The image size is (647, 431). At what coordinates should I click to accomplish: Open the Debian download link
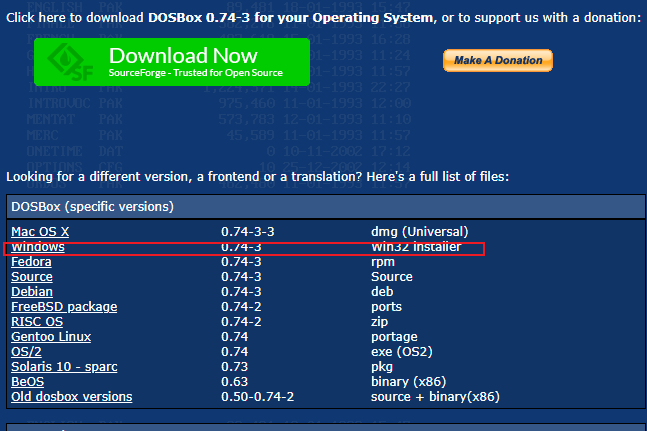click(x=32, y=292)
